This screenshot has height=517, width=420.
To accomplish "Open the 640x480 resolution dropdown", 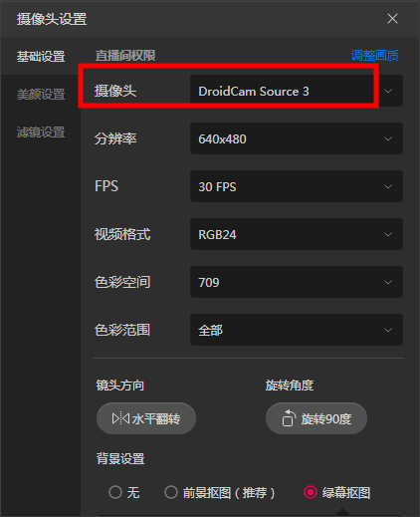I will 297,138.
